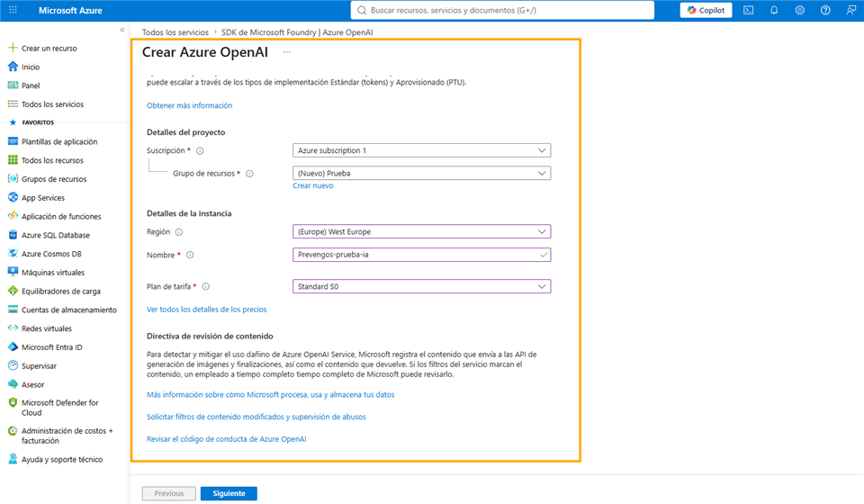This screenshot has width=864, height=504.
Task: Open Supervisar menu entry
Action: click(39, 365)
